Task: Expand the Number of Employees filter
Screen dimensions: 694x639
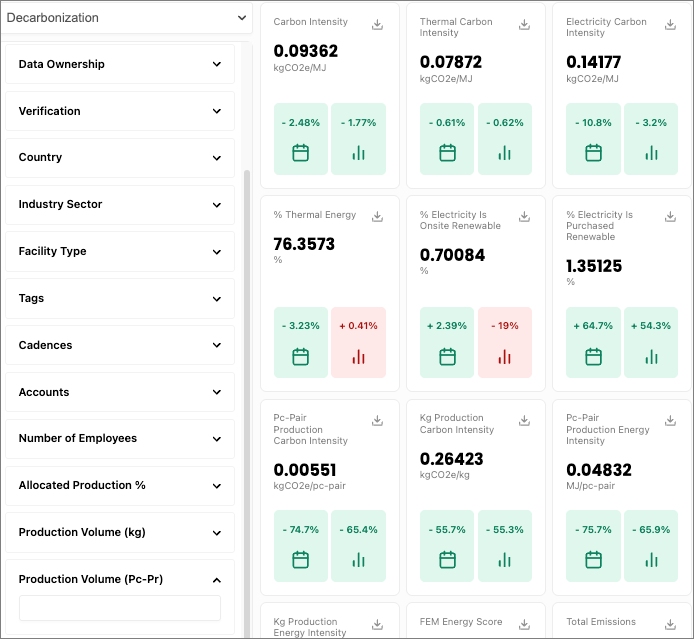Action: tap(120, 439)
